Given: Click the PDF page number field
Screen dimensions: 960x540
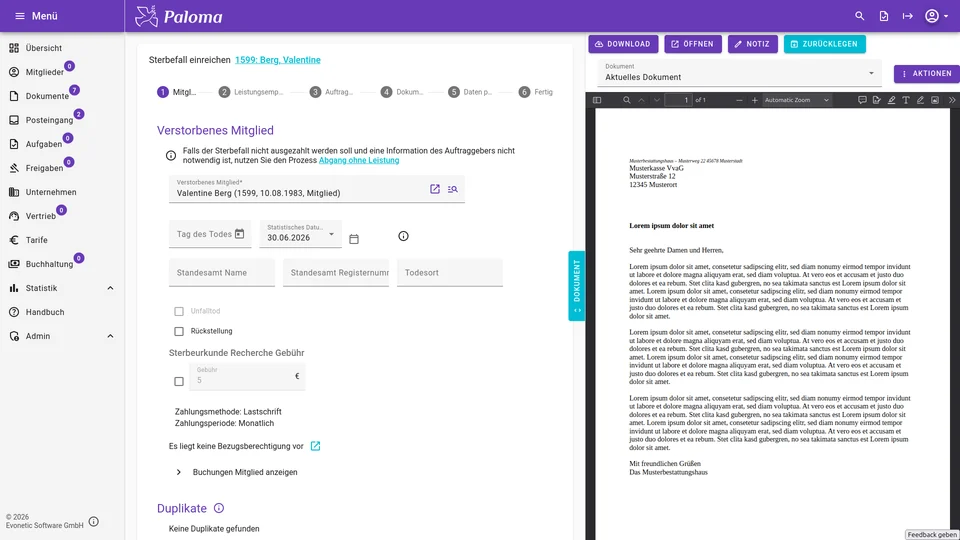Looking at the screenshot, I should [x=678, y=100].
